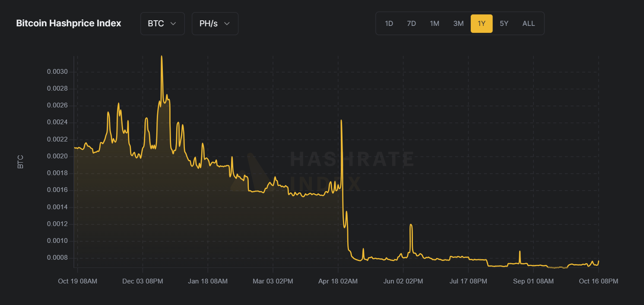
Task: Click the vertical BTC axis title
Action: [20, 162]
